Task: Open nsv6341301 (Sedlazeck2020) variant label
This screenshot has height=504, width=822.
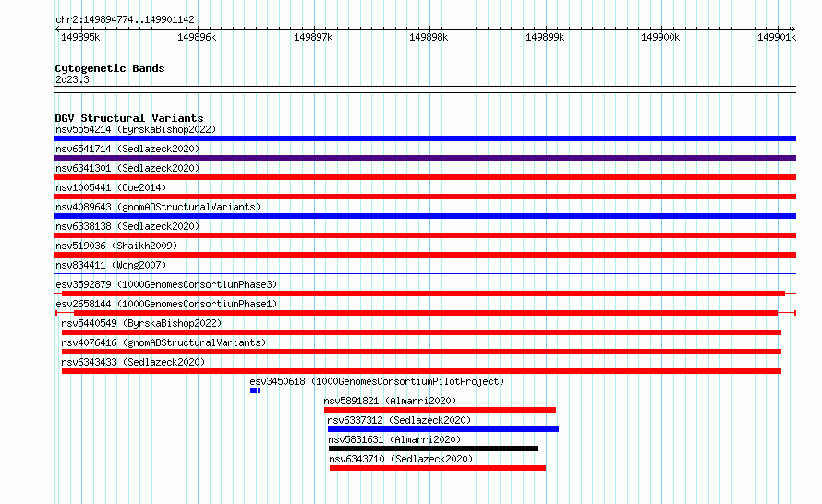Action: tap(127, 168)
